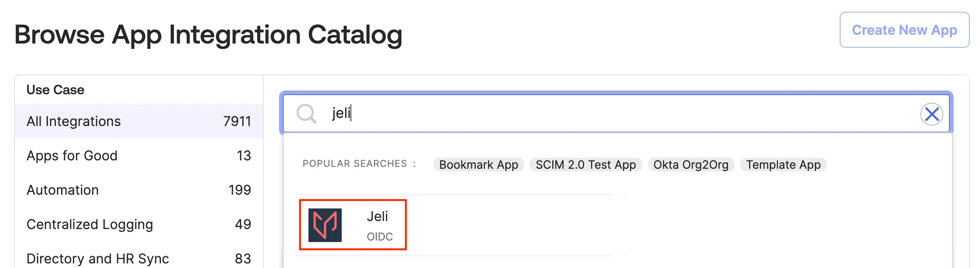Select the Template App suggestion chip
Viewport: 980px width, 268px height.
783,165
